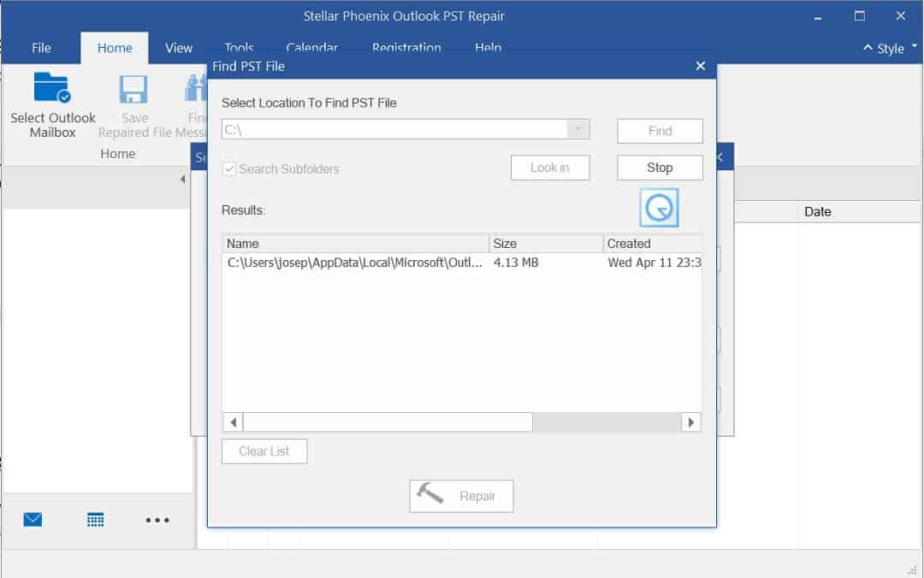Switch to the View tab

(179, 48)
